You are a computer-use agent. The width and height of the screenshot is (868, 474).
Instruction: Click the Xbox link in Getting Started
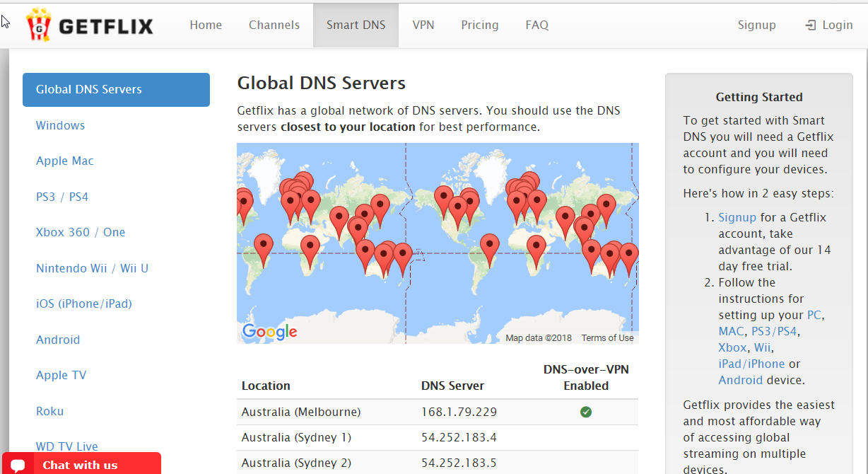click(732, 347)
